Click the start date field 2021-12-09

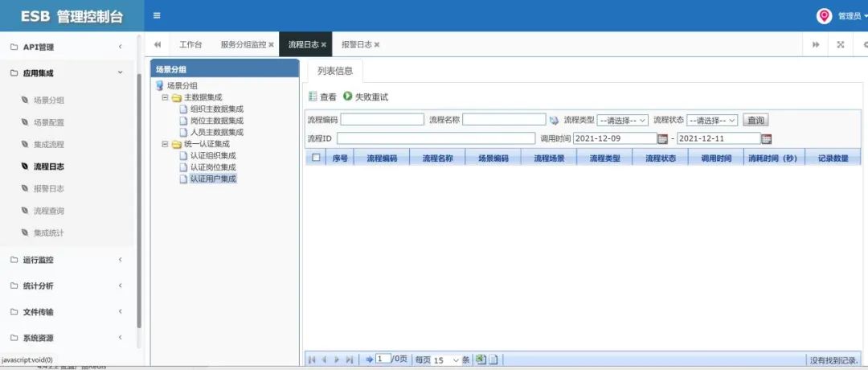click(x=615, y=138)
